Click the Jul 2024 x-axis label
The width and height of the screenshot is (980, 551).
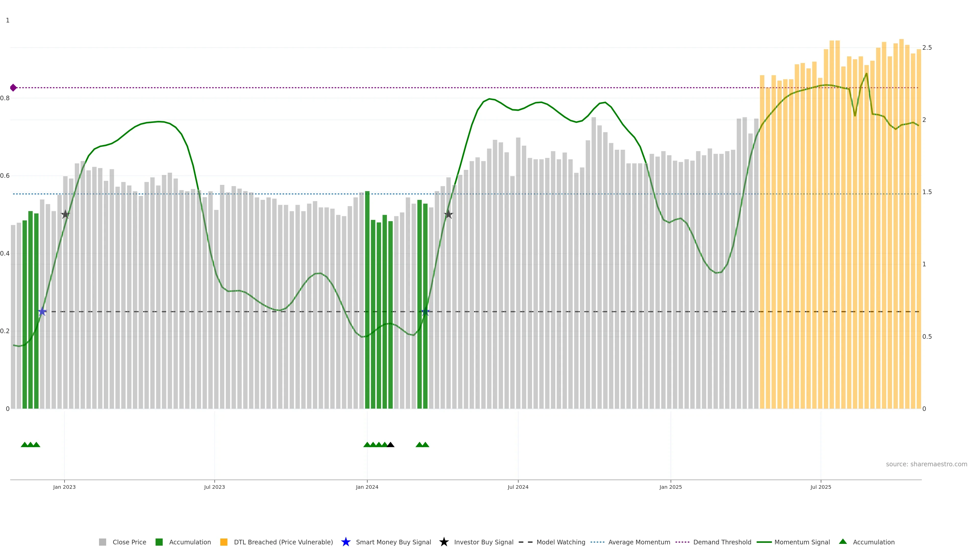(x=518, y=487)
